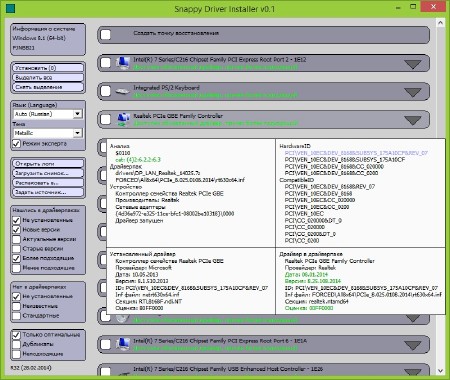Click the network icon for Realtek PCIe GBE Controller
This screenshot has height=380, width=450.
(x=123, y=119)
